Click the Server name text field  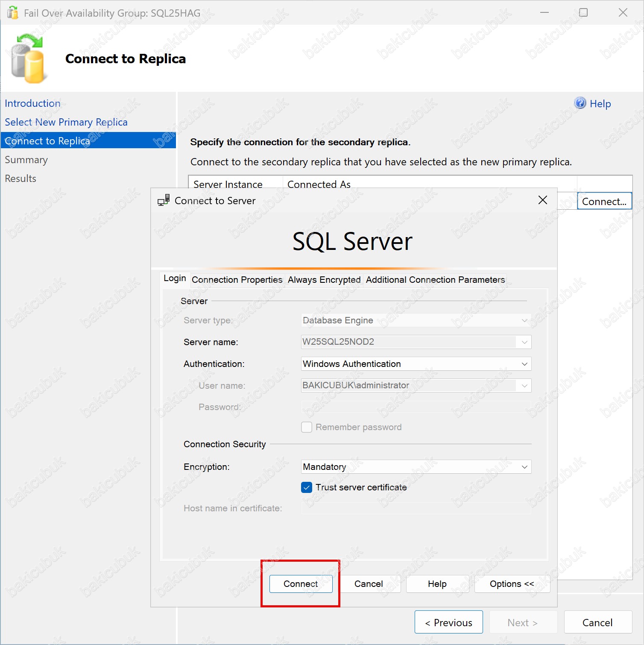409,342
